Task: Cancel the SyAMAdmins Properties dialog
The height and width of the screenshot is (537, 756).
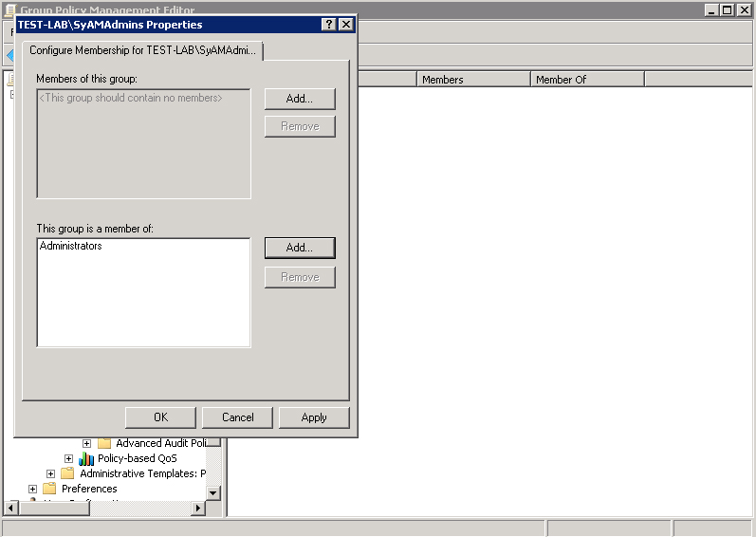Action: point(238,417)
